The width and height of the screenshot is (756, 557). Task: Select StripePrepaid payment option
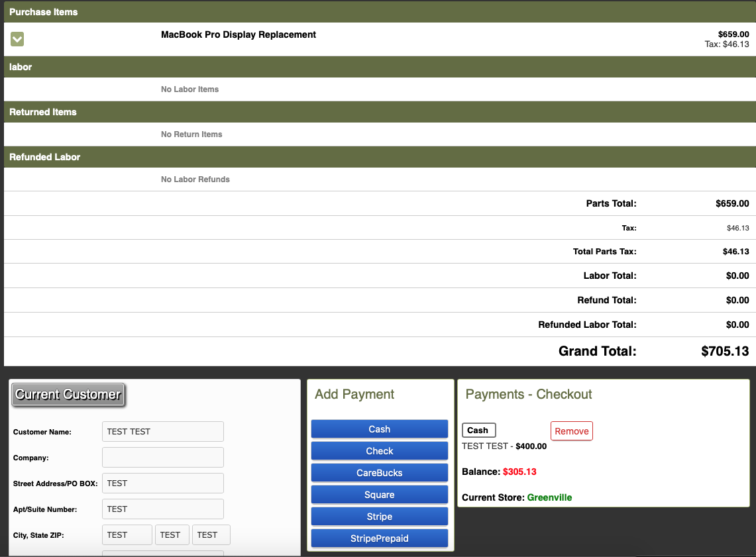tap(379, 538)
